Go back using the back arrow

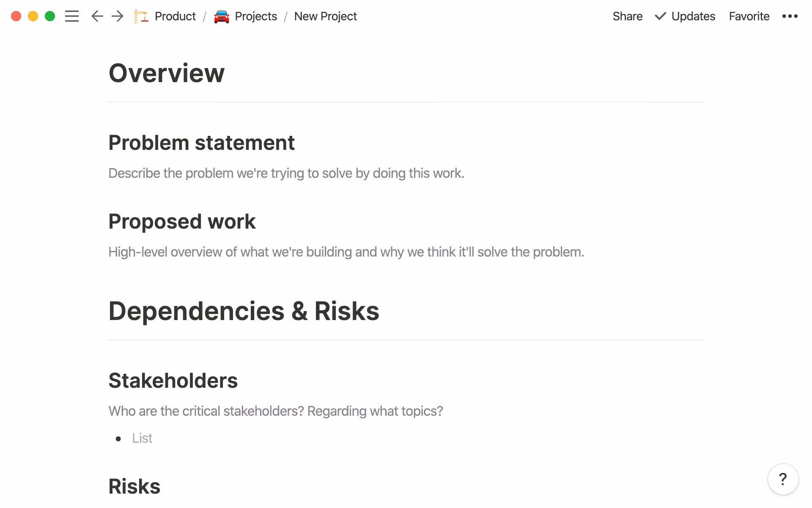pyautogui.click(x=97, y=16)
